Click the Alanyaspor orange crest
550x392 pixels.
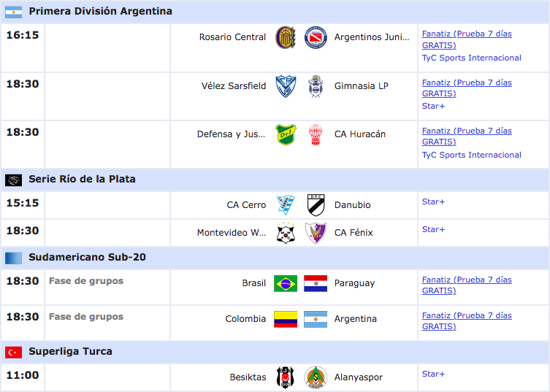(x=316, y=377)
